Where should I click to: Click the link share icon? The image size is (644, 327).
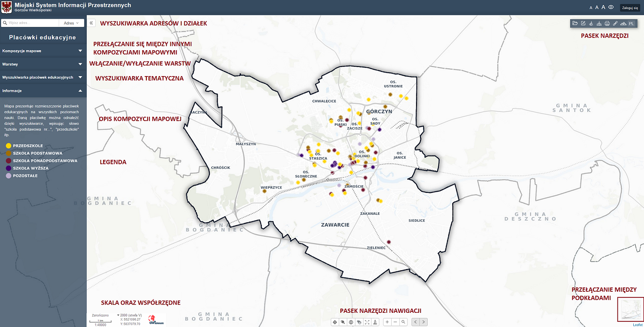click(x=615, y=24)
